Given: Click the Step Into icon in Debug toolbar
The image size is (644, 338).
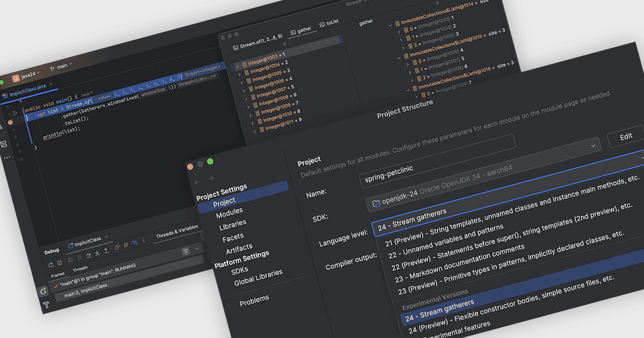Looking at the screenshot, I should [97, 253].
